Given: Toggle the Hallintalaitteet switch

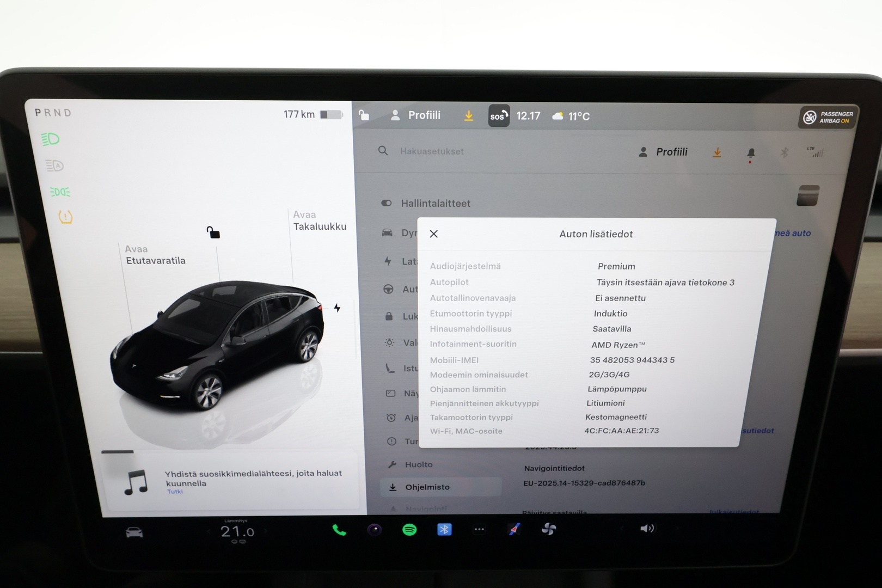Looking at the screenshot, I should tap(386, 203).
